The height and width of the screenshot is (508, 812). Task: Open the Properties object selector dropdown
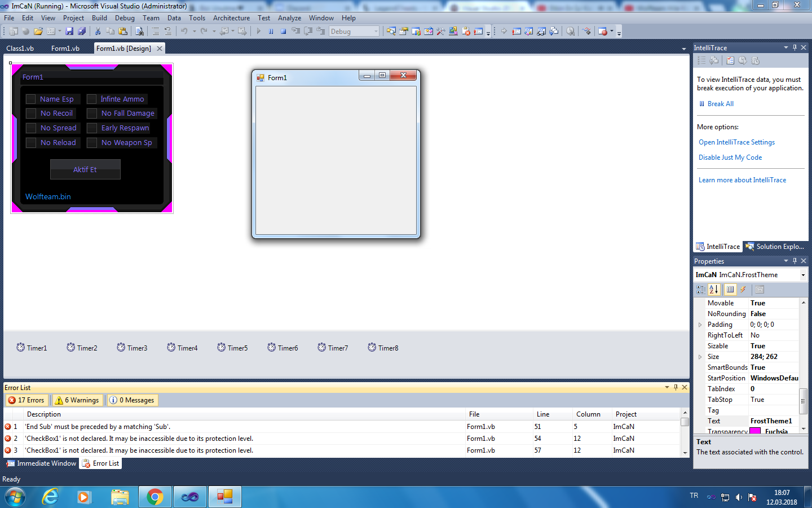[x=803, y=275]
